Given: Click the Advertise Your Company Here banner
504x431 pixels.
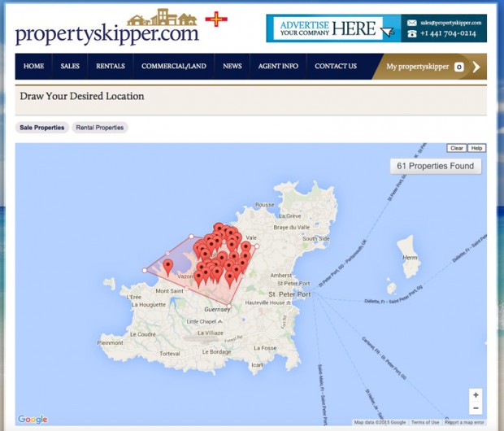Looking at the screenshot, I should coord(333,28).
